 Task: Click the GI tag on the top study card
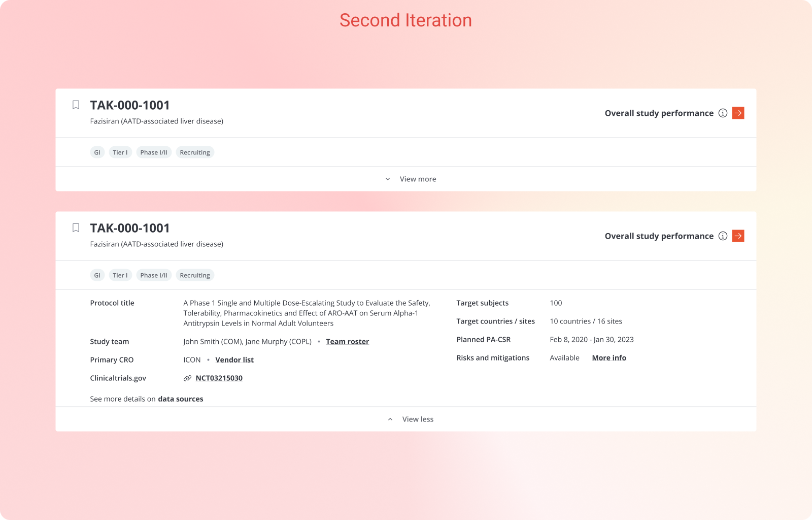pyautogui.click(x=97, y=152)
